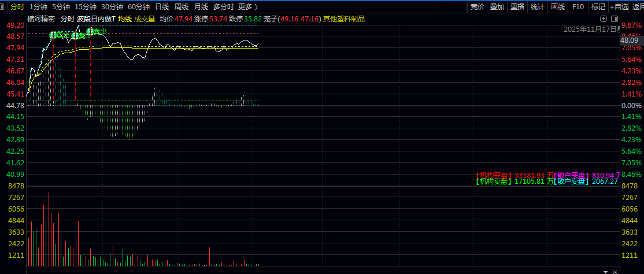Click the tallest red volume bar

click(x=49, y=229)
